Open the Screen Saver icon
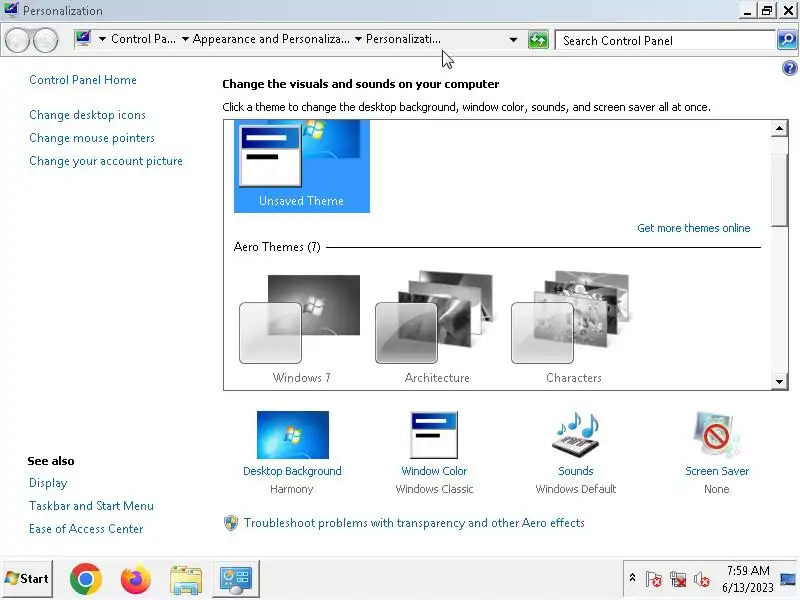The image size is (800, 600). click(x=716, y=435)
